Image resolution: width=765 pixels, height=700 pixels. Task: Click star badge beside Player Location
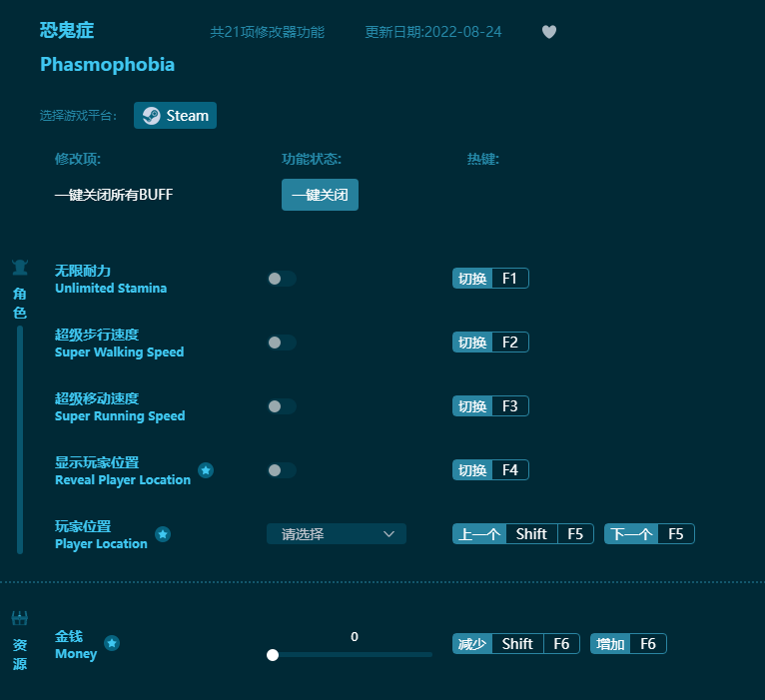click(163, 534)
